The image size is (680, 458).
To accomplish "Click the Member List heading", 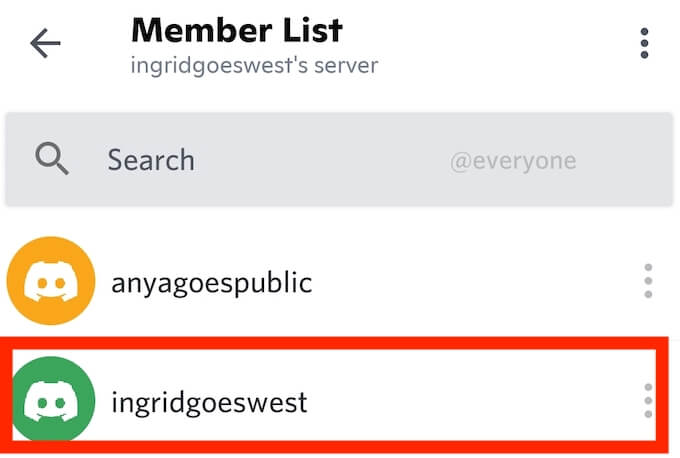I will point(236,31).
